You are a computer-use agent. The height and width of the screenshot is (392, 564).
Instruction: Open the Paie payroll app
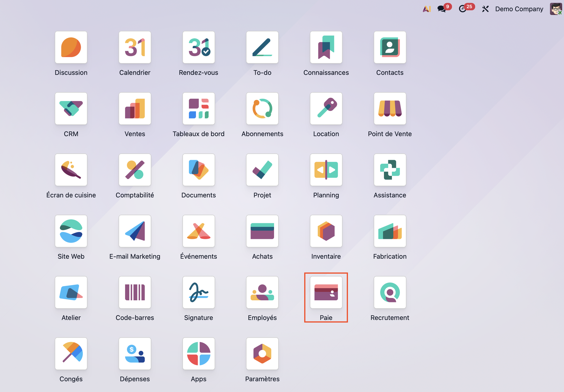click(326, 292)
